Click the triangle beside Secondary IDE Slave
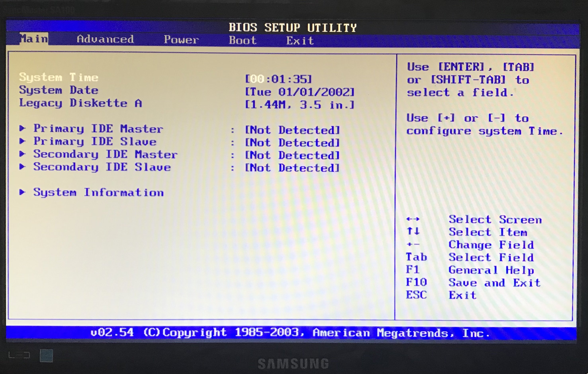 (22, 167)
